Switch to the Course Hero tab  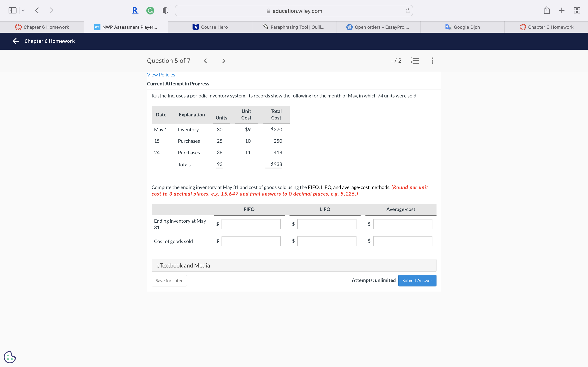tap(210, 27)
